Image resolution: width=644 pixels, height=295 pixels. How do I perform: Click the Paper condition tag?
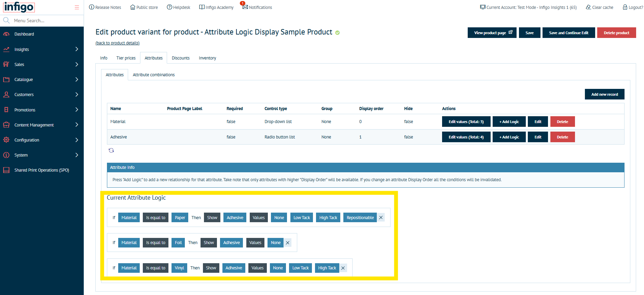(x=180, y=217)
